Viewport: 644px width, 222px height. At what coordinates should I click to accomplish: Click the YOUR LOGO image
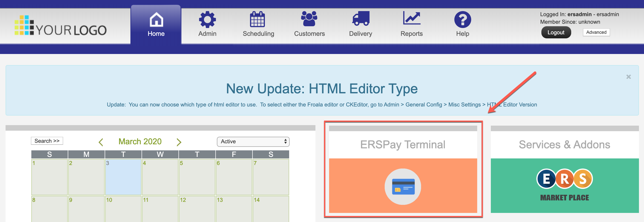coord(61,26)
